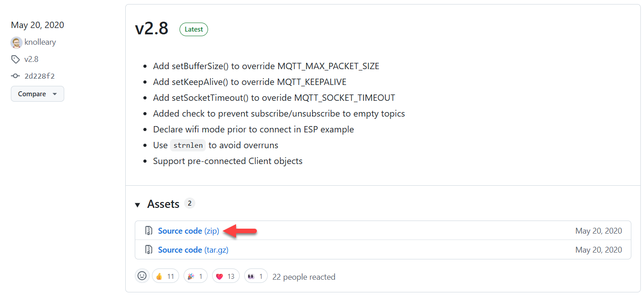Click the v2.8 tag icon
Image resolution: width=644 pixels, height=296 pixels.
pyautogui.click(x=15, y=59)
